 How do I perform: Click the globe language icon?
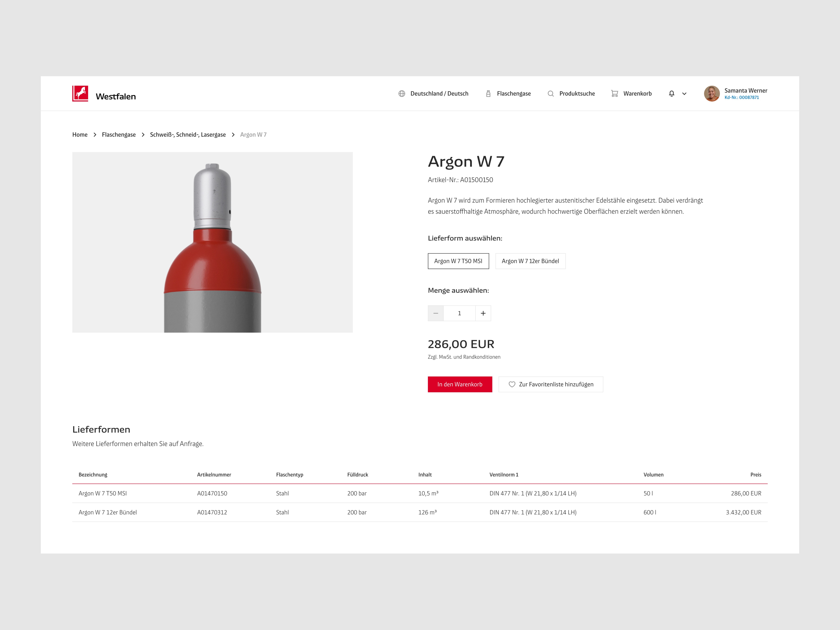click(x=402, y=93)
